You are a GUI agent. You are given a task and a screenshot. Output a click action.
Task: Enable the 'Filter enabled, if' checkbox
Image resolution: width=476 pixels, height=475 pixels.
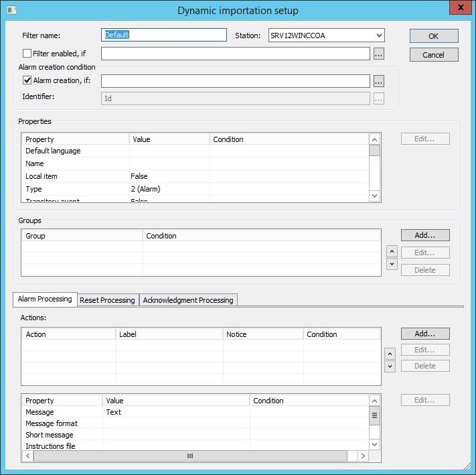[27, 54]
